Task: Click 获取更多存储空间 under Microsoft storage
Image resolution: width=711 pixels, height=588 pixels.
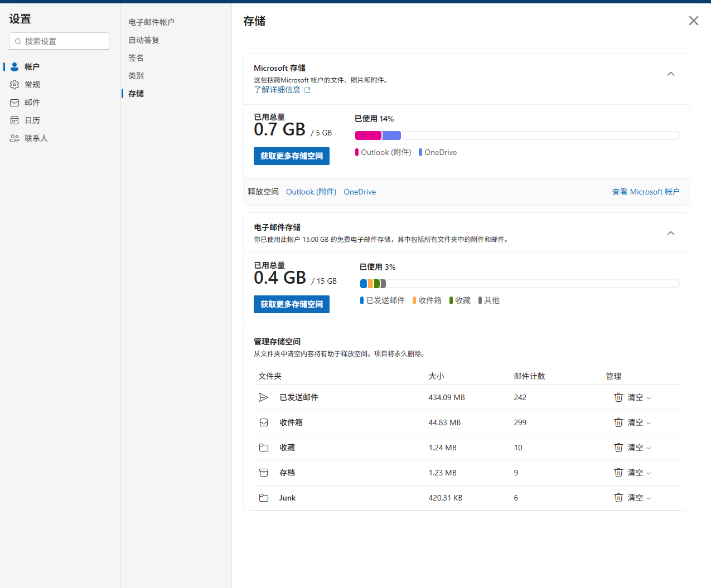Action: [x=292, y=156]
